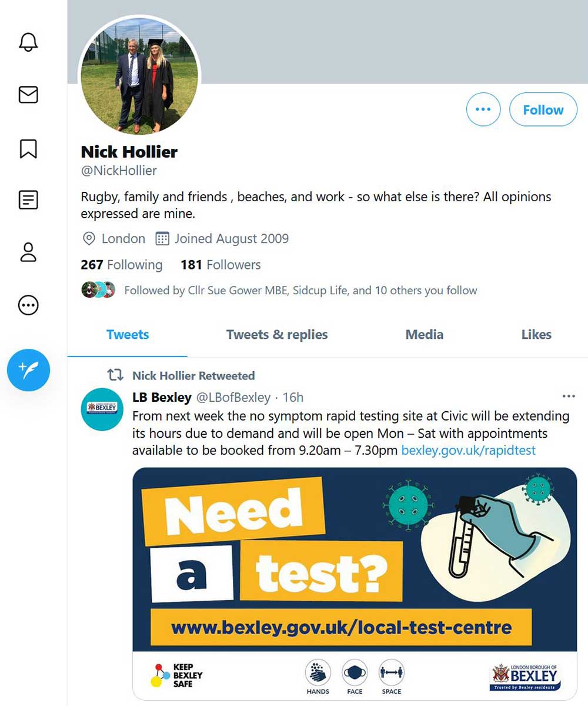Viewport: 588px width, 706px height.
Task: Switch to the Tweets & replies tab
Action: 277,335
